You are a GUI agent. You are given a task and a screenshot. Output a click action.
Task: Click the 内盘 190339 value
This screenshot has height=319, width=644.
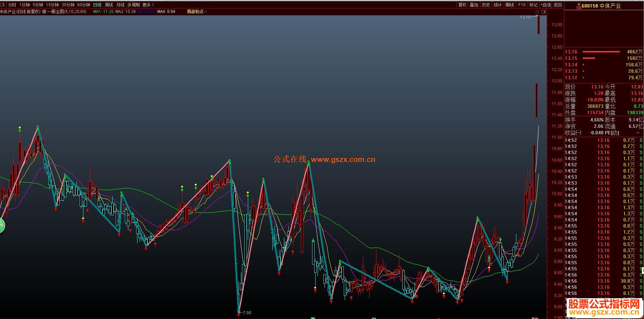(x=635, y=113)
